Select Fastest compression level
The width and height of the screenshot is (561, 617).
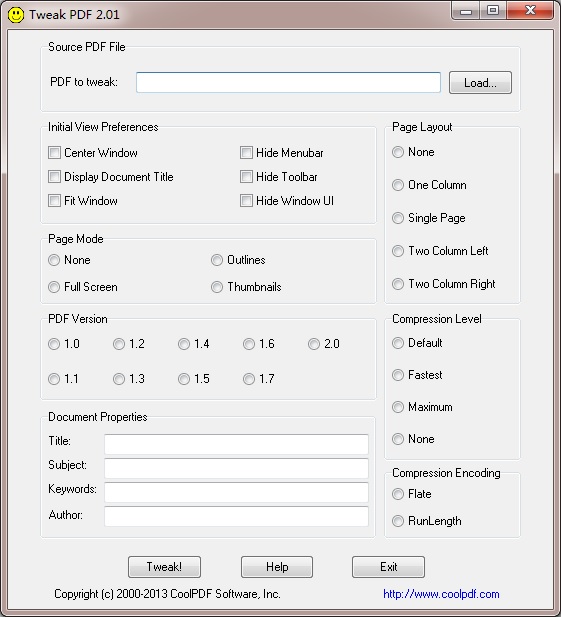(x=398, y=375)
